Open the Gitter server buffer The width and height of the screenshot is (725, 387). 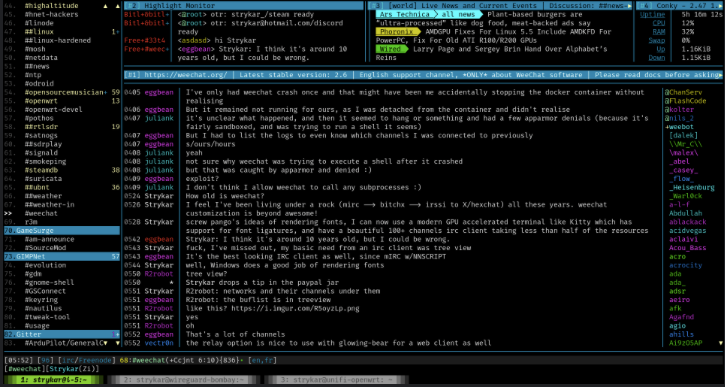[61, 334]
